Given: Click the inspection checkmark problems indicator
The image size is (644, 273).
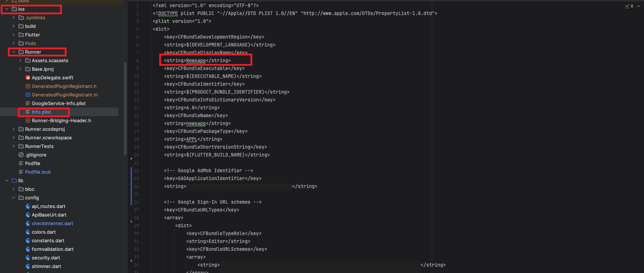Looking at the screenshot, I should [629, 6].
